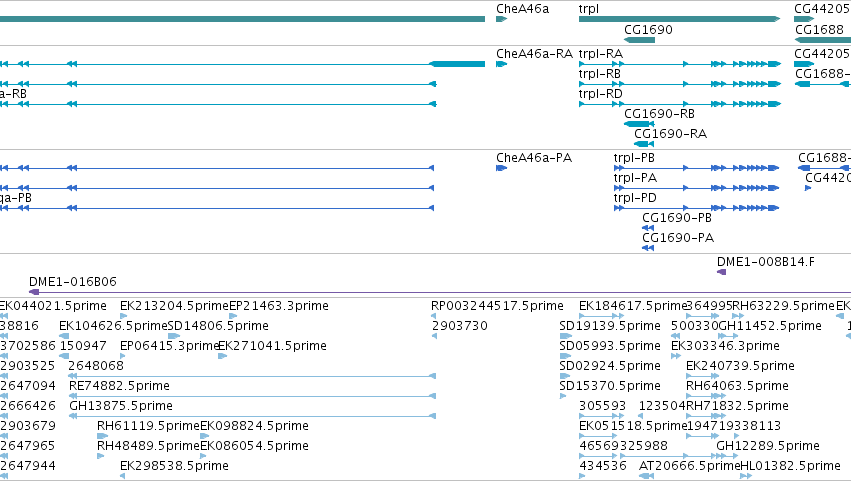Click the trpl-PD protein label

point(635,198)
